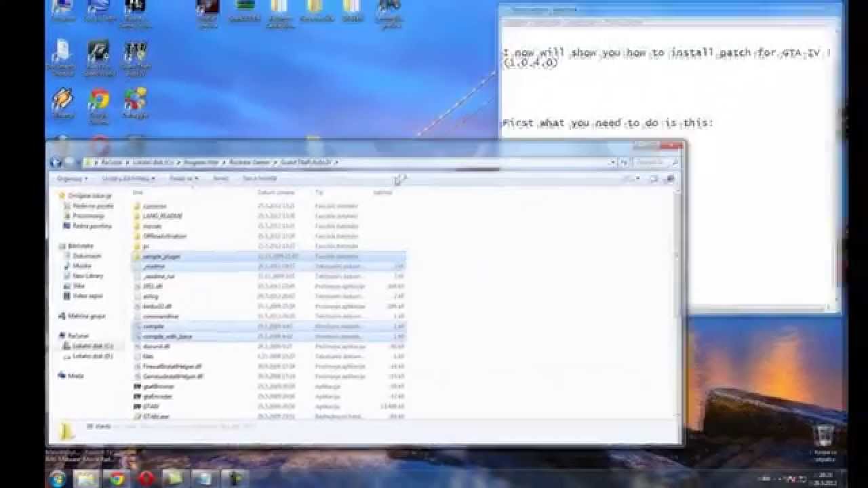Select Rockstar Games in the address breadcrumb
This screenshot has height=488, width=868.
tap(250, 163)
